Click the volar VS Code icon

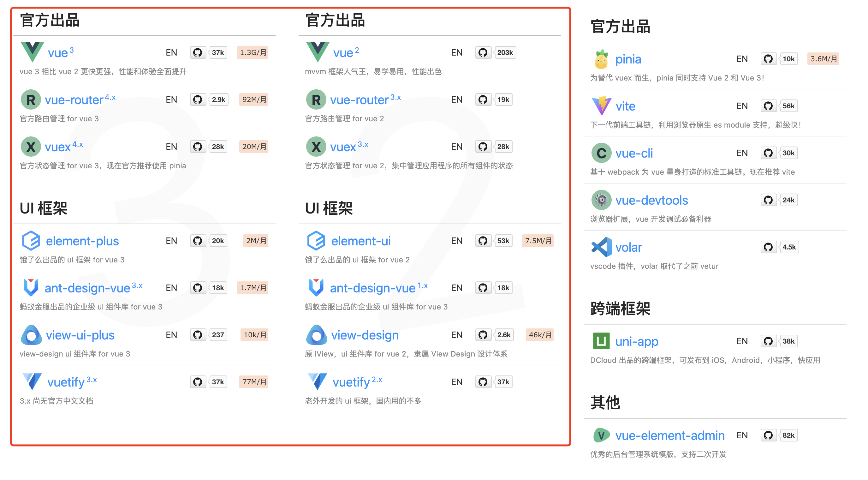click(601, 247)
